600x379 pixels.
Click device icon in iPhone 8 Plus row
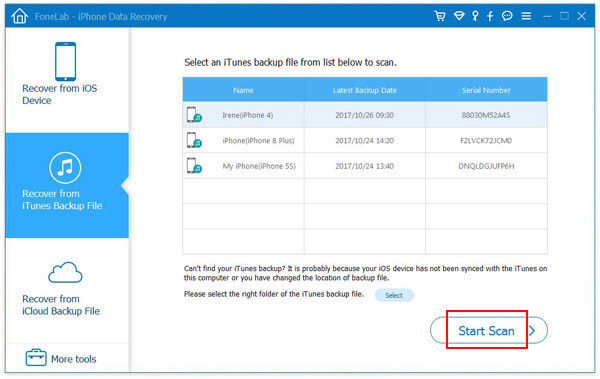coord(194,140)
